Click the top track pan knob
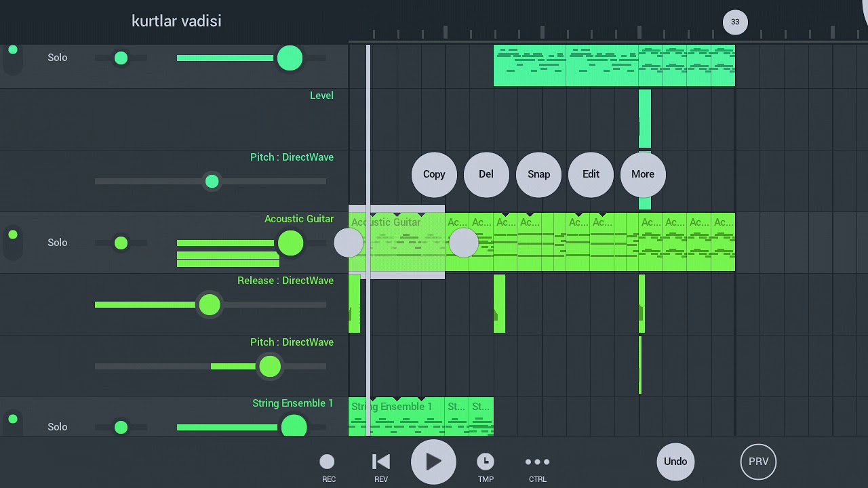 [x=121, y=58]
